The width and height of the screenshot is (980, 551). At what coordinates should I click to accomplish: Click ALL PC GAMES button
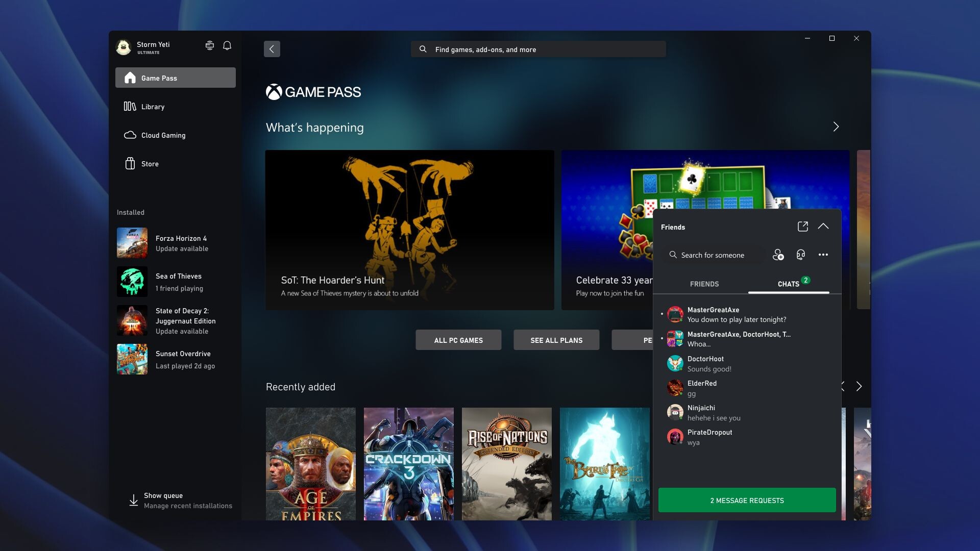pyautogui.click(x=458, y=340)
